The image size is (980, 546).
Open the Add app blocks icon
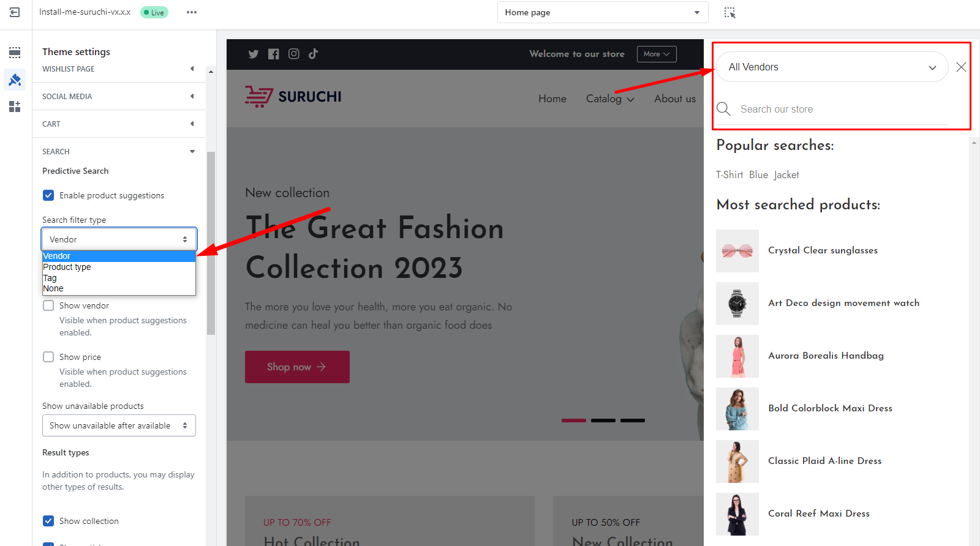(x=15, y=107)
